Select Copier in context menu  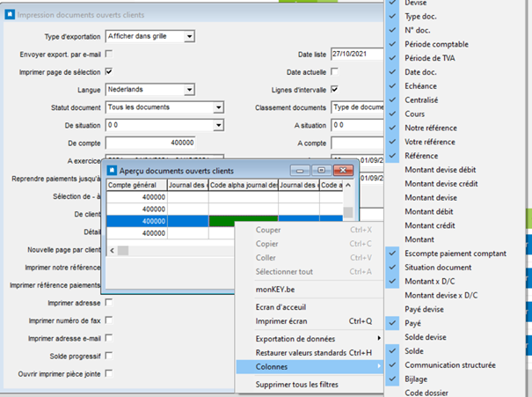pos(310,244)
